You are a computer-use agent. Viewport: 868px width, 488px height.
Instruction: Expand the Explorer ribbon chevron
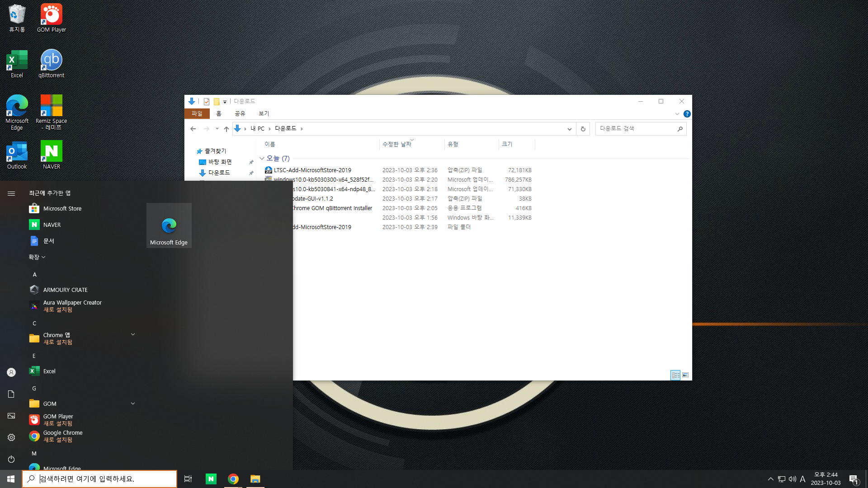pyautogui.click(x=677, y=114)
